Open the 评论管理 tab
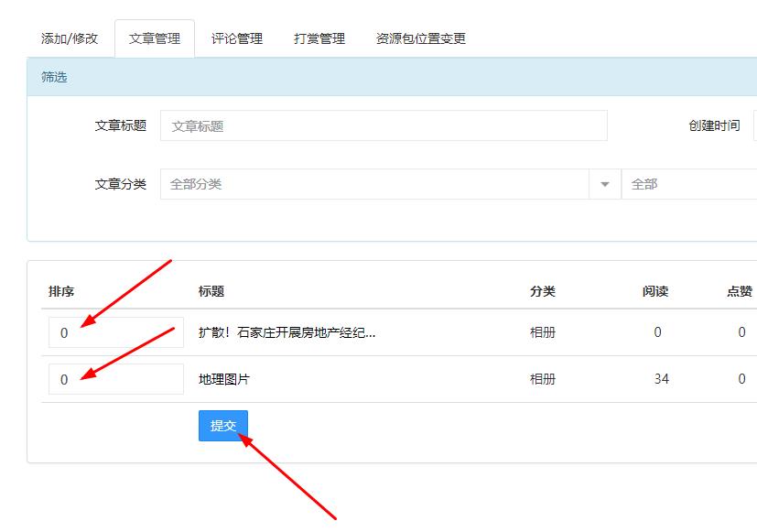The height and width of the screenshot is (532, 757). click(x=237, y=38)
